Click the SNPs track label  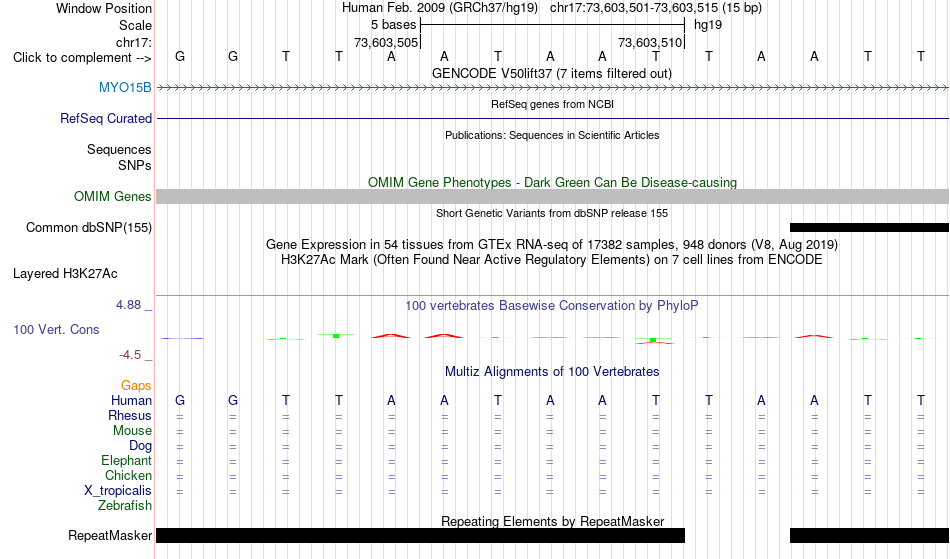click(x=135, y=165)
